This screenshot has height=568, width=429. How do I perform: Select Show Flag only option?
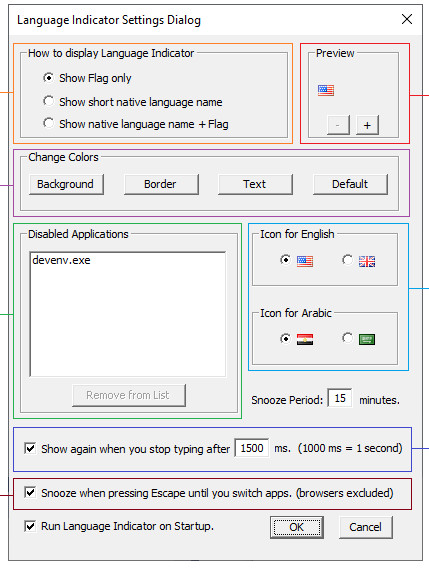(49, 78)
